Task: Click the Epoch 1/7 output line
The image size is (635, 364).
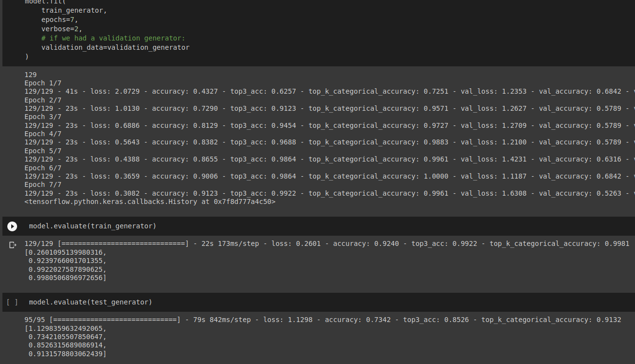Action: (43, 83)
